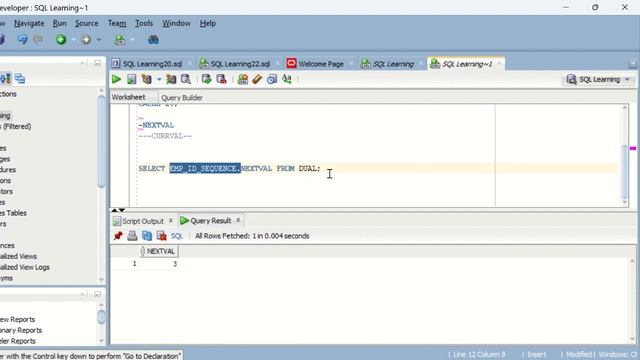
Task: Click the Run Script icon
Action: 131,79
